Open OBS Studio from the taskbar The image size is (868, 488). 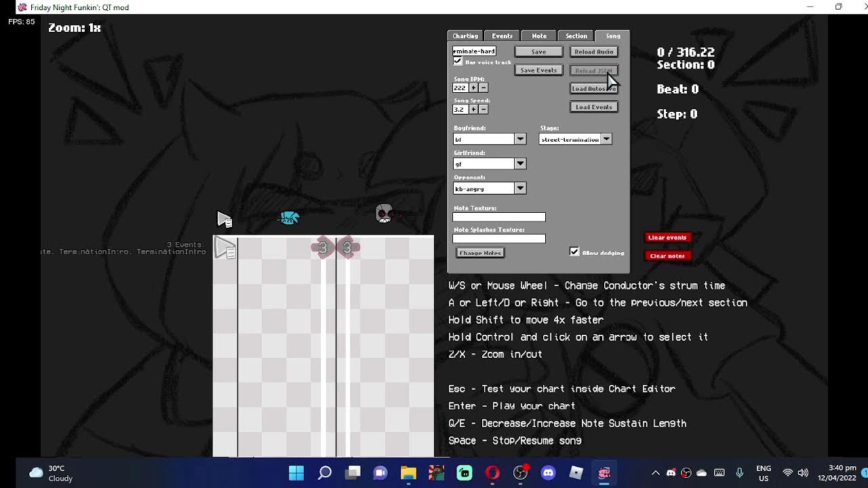coord(520,472)
